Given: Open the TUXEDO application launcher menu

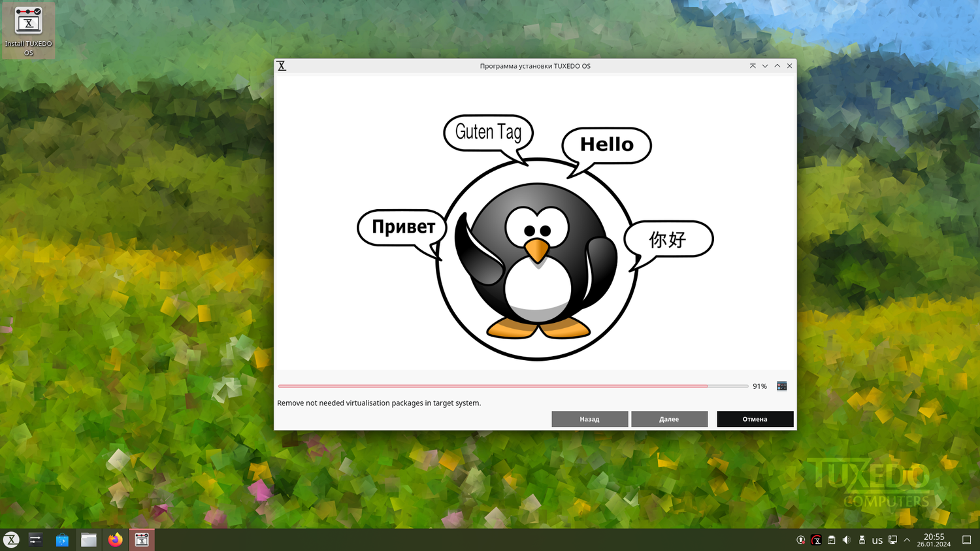Looking at the screenshot, I should click(x=11, y=540).
